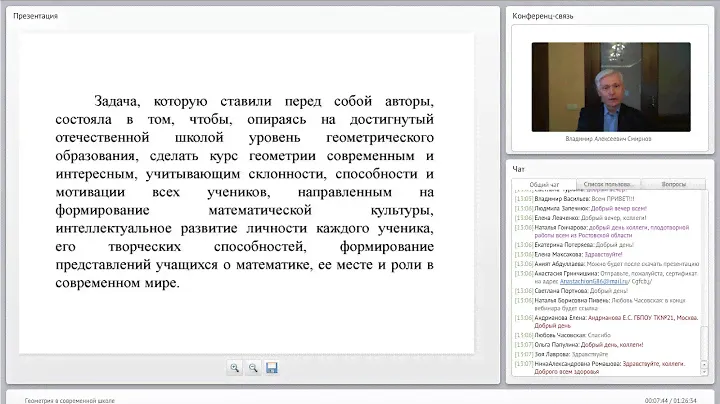720x404 pixels.
Task: Open the Список пользователей tab
Action: coord(608,185)
